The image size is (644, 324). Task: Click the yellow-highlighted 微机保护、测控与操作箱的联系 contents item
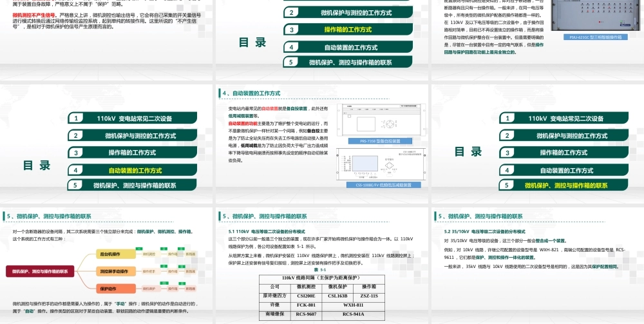[x=563, y=186]
